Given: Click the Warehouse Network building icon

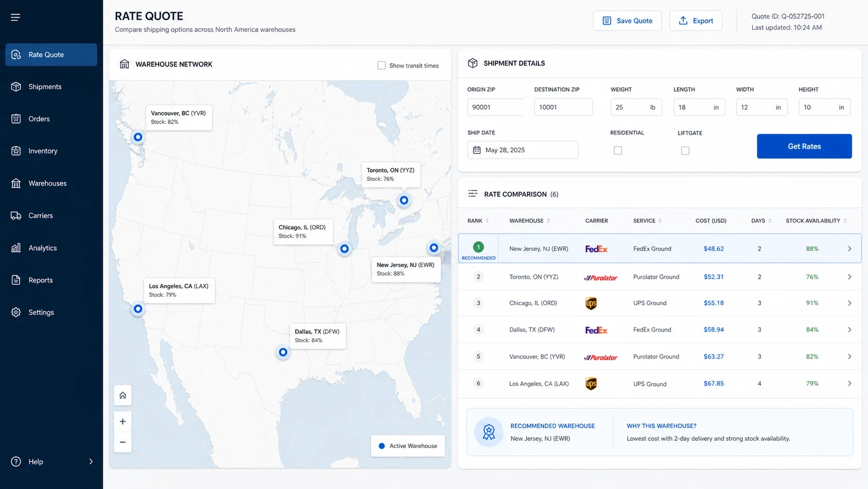Looking at the screenshot, I should pos(124,64).
